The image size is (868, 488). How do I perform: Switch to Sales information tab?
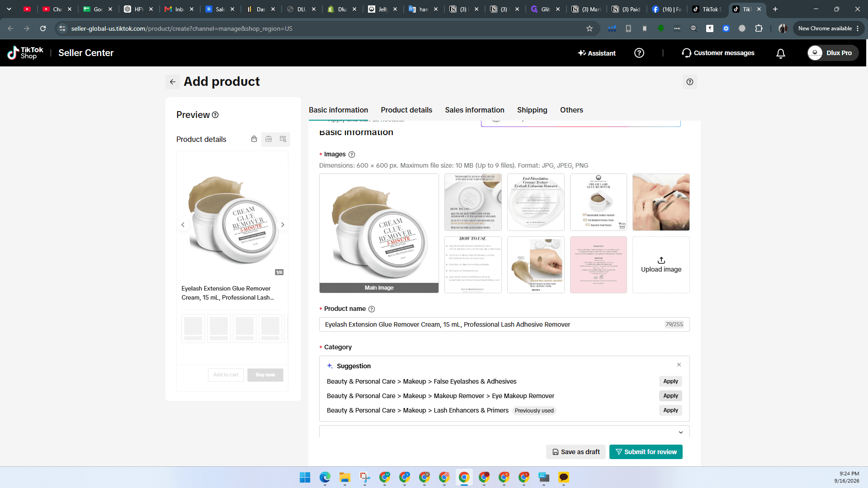click(x=474, y=110)
